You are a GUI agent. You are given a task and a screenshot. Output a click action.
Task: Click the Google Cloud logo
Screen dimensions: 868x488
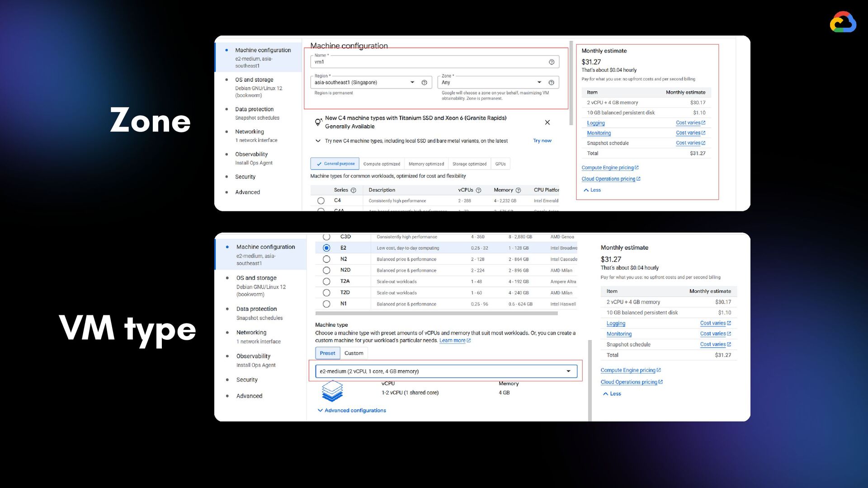pyautogui.click(x=843, y=22)
